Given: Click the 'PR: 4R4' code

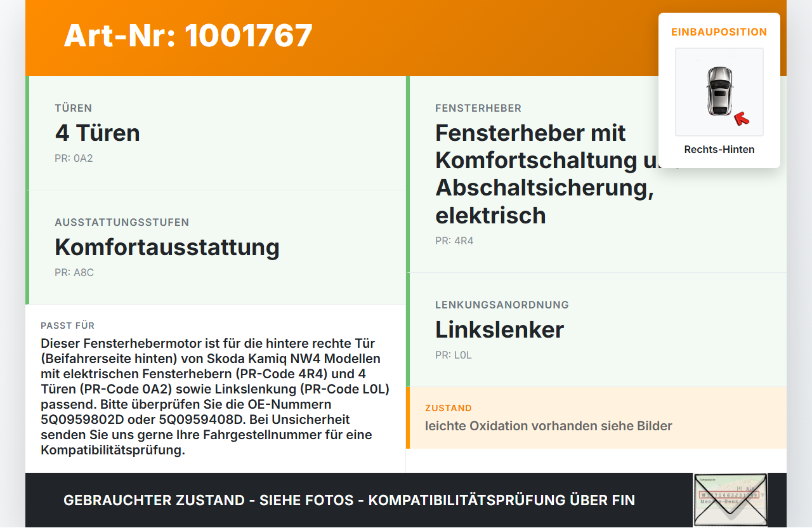Looking at the screenshot, I should coord(454,241).
